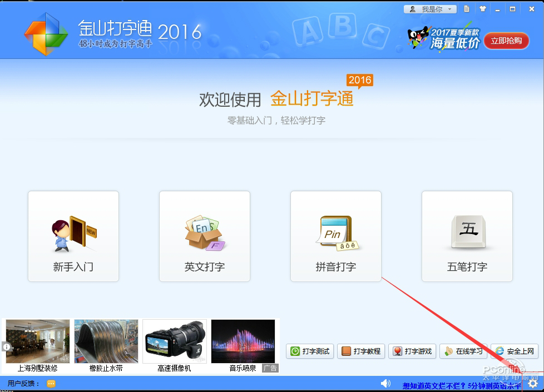This screenshot has width=544, height=392.
Task: Click the 用户反馈 label
Action: pos(23,384)
